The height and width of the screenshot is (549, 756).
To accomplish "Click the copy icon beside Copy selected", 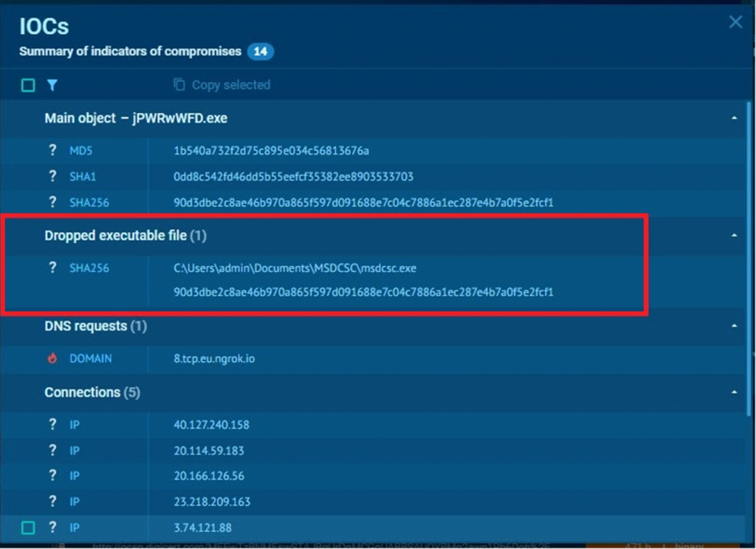I will [179, 84].
